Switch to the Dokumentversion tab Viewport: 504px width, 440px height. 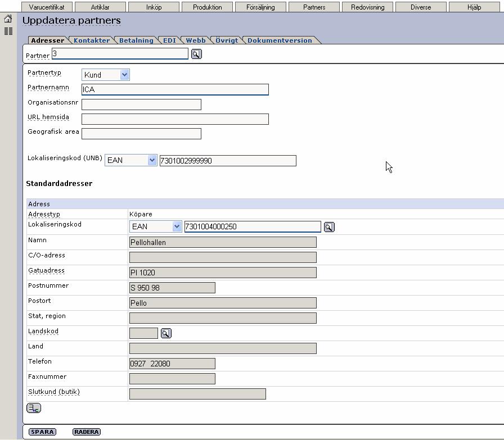(x=280, y=40)
